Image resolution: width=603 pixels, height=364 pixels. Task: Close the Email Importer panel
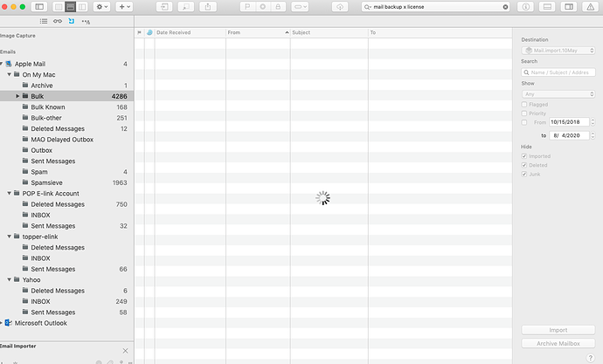pos(125,351)
